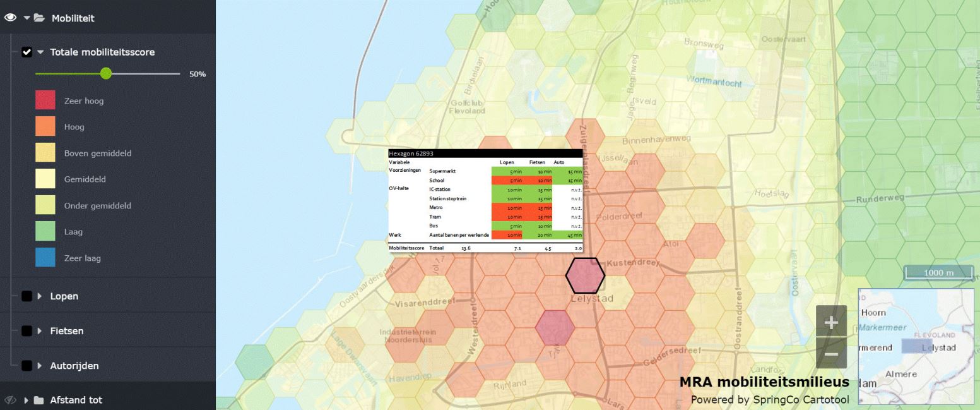Zoom in the map with plus button
This screenshot has height=410, width=980.
[831, 322]
